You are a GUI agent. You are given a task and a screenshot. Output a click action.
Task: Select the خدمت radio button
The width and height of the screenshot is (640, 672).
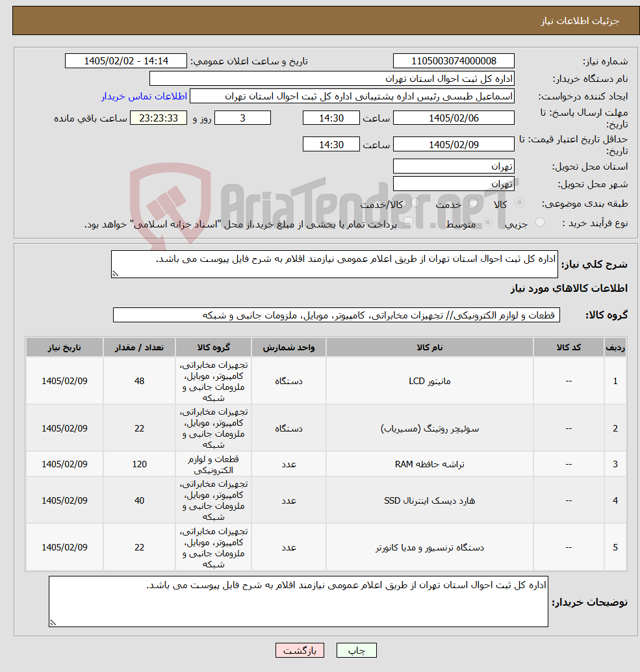[474, 203]
